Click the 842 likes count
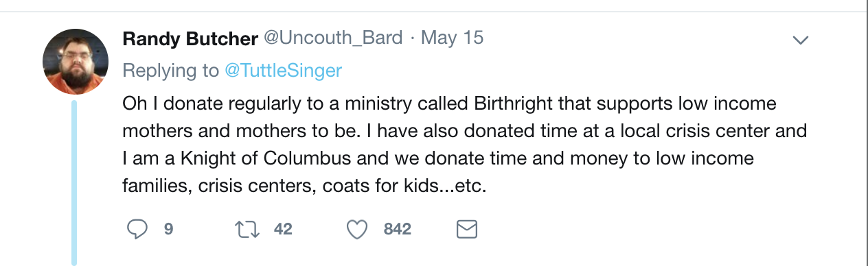 click(398, 229)
